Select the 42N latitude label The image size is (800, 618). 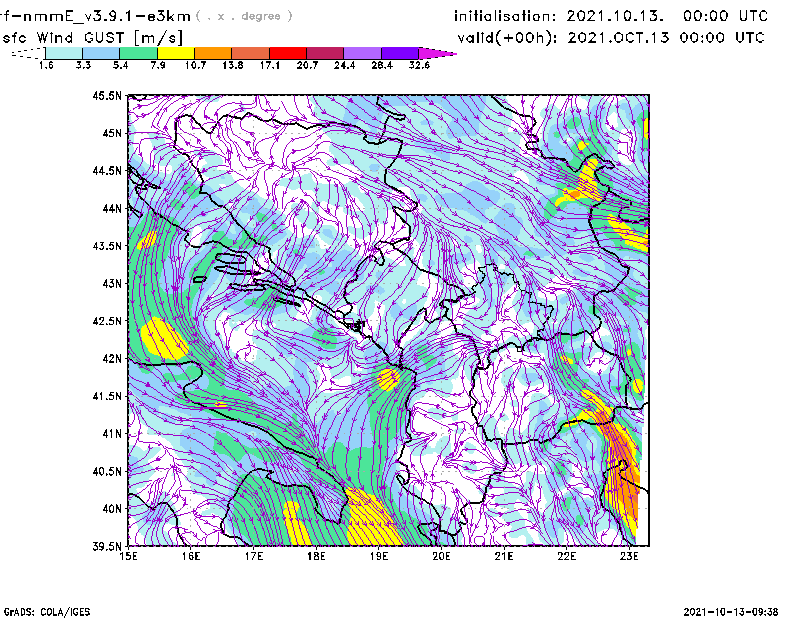point(112,359)
